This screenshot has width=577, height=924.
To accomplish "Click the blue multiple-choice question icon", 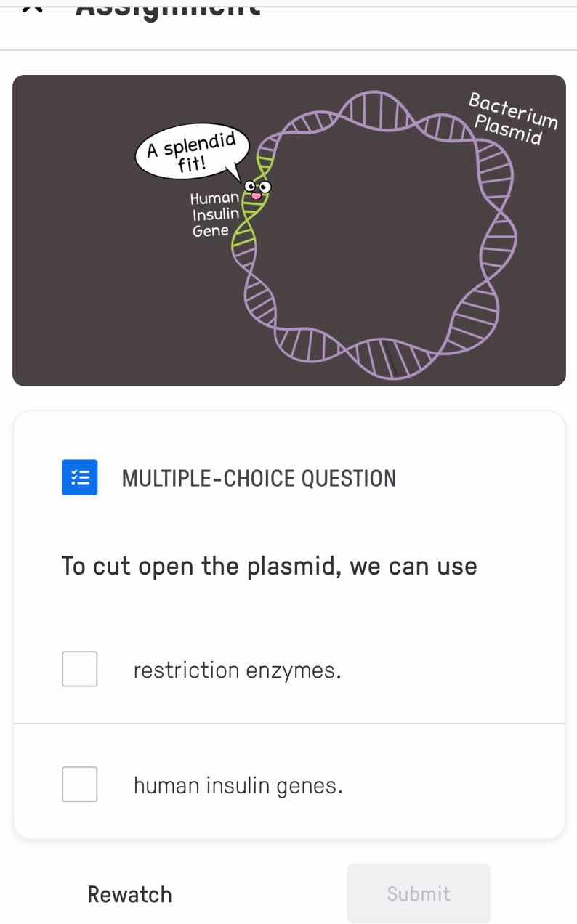I will [x=79, y=477].
